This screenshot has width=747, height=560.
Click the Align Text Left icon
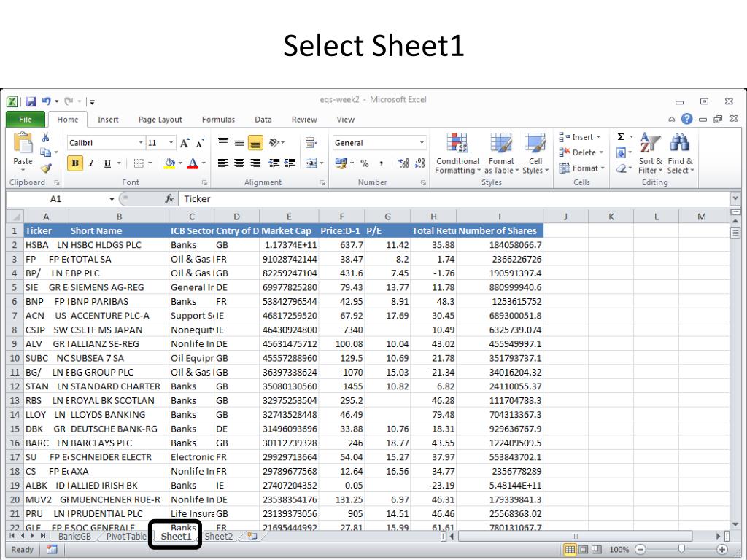[222, 163]
